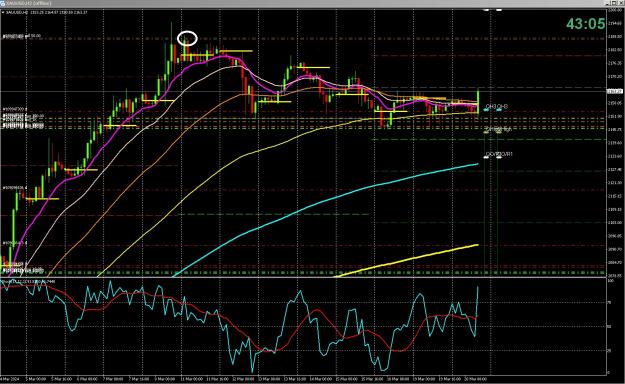Click the XAUUSD,H2 OHLC header text
The image size is (625, 384).
[46, 12]
